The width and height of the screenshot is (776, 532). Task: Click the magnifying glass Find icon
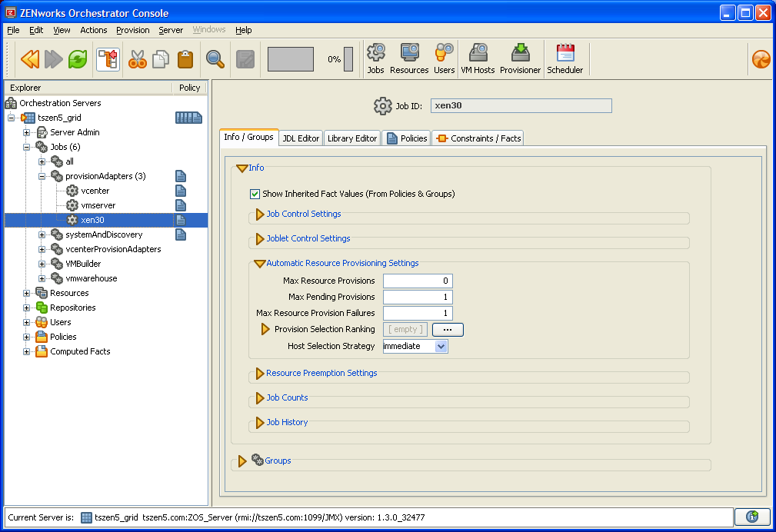(215, 59)
